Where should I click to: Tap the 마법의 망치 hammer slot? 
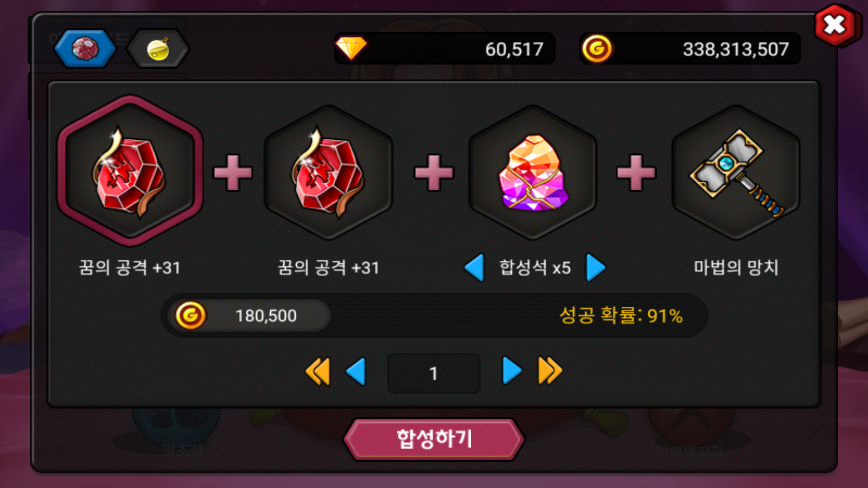736,172
